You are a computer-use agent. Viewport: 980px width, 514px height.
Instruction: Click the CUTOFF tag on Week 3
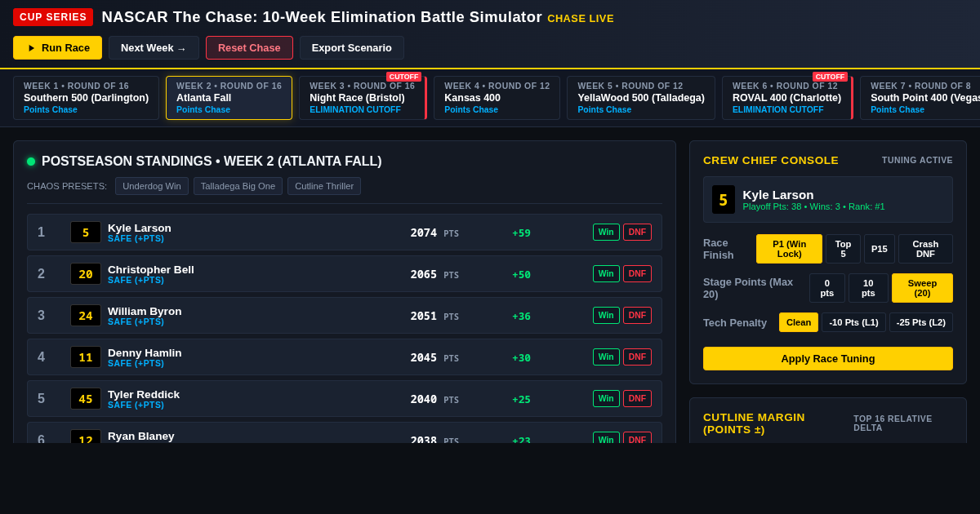pyautogui.click(x=403, y=77)
